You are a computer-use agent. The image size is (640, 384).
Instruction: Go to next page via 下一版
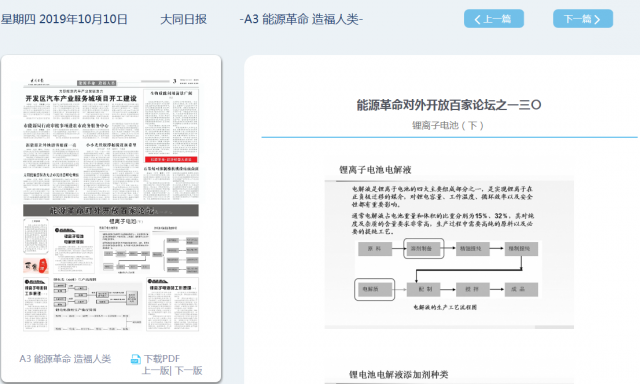189,371
